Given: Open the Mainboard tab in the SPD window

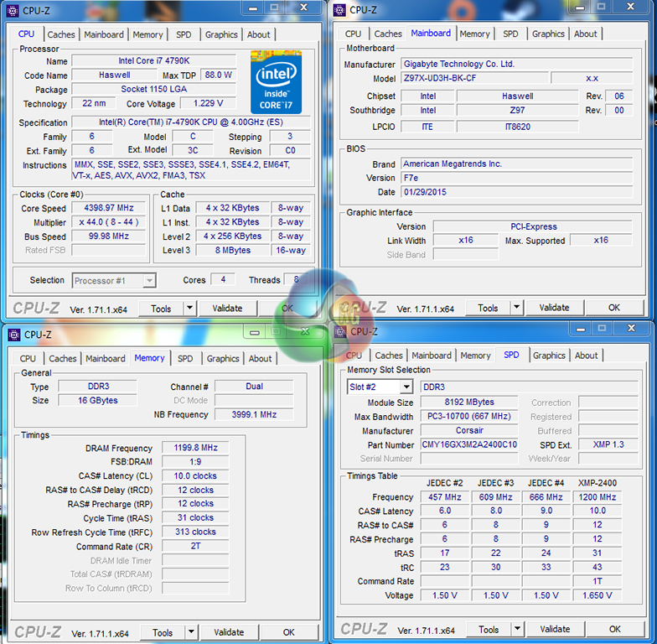Looking at the screenshot, I should pos(432,356).
